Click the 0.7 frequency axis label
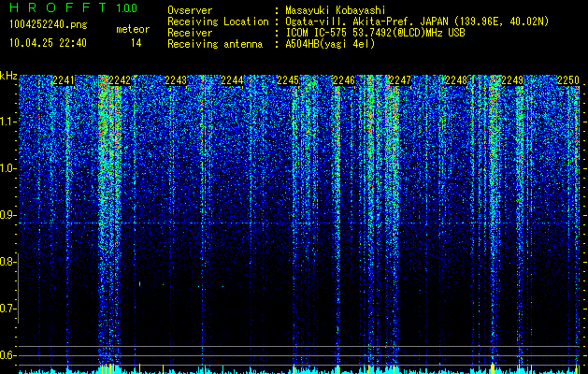 7,309
